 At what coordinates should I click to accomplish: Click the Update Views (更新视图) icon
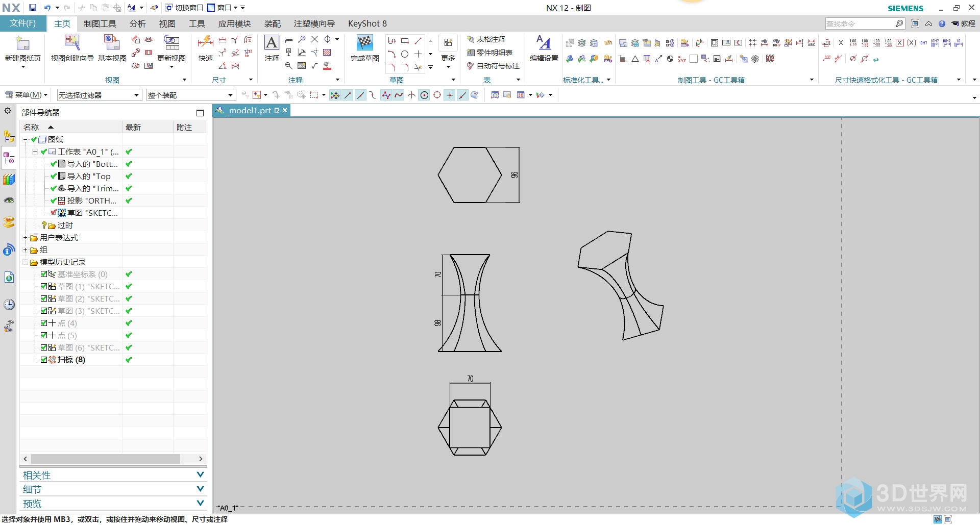tap(171, 44)
